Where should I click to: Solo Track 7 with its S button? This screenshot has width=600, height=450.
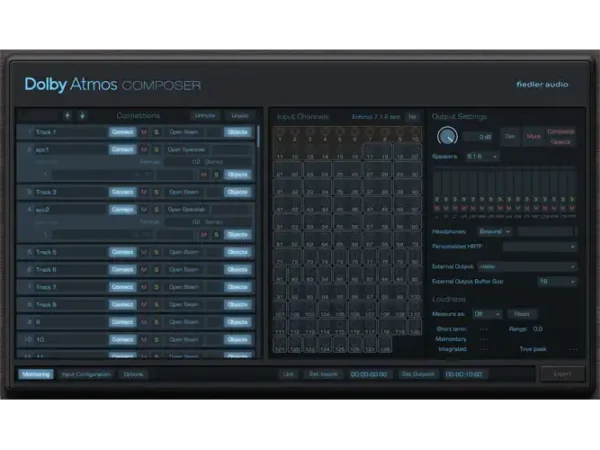point(156,287)
